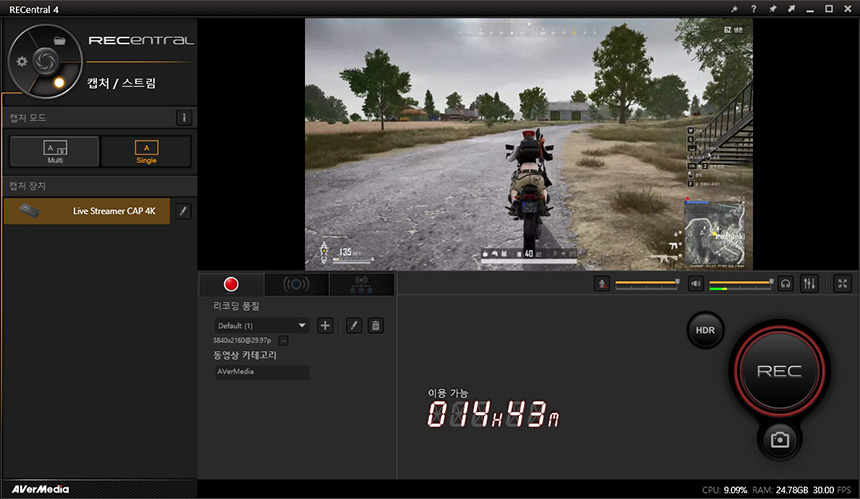Start recording with the REC button

click(x=779, y=371)
